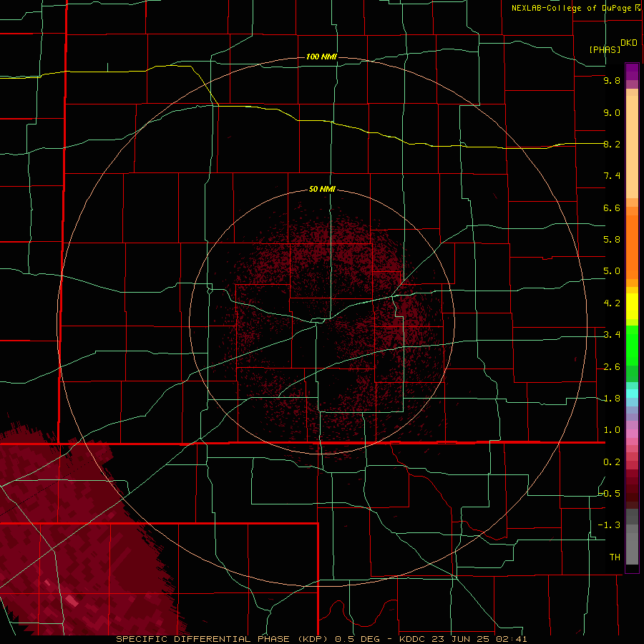The width and height of the screenshot is (644, 644).
Task: Click the SPECIFIC DIFFERENTIAL PHASE (KDP) caption text
Action: (221, 639)
